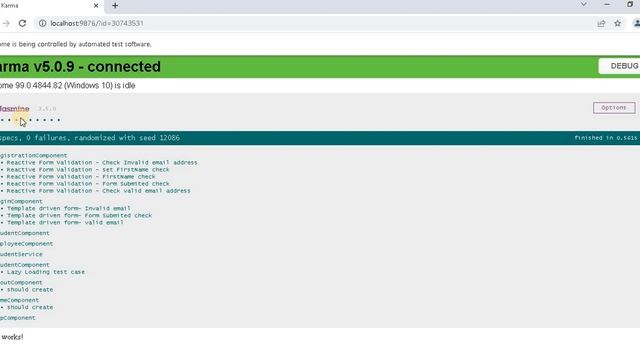Select 'finished in 0.561s' duration text

[606, 138]
